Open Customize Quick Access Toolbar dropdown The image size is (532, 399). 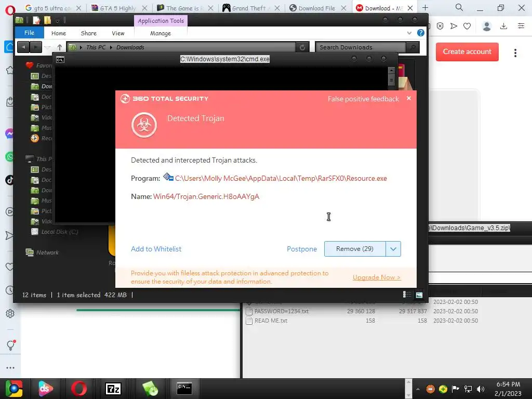(57, 21)
